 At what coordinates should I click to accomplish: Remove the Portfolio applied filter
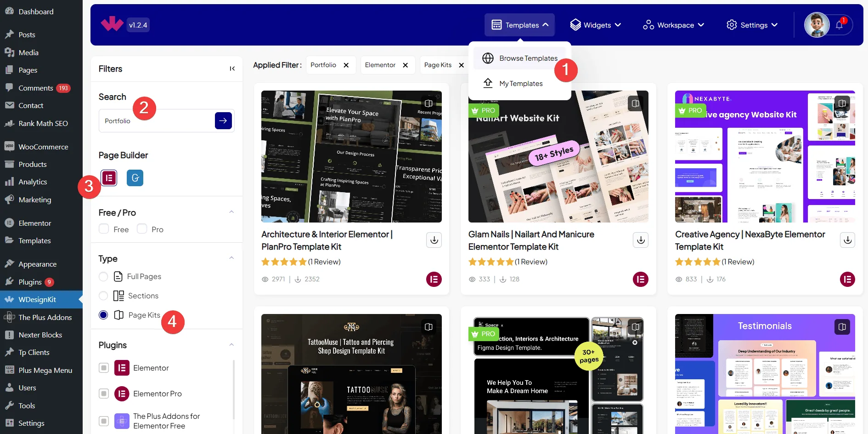pyautogui.click(x=347, y=65)
